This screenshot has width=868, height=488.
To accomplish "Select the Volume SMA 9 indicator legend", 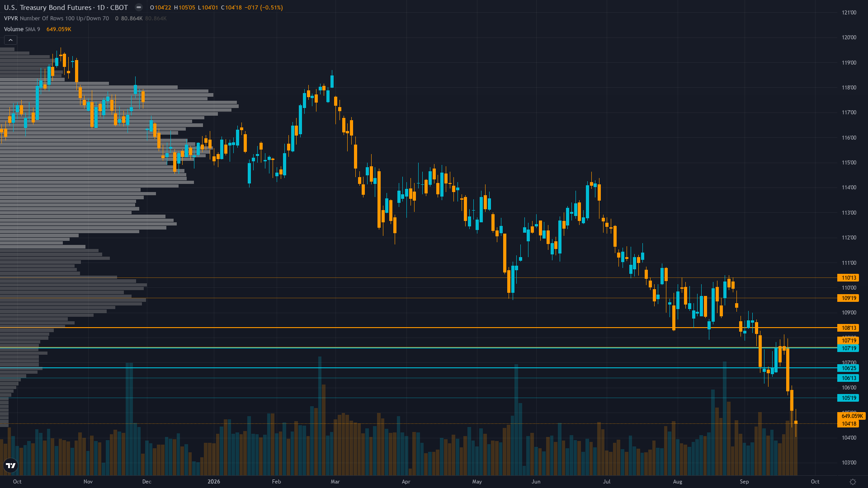I will tap(22, 29).
